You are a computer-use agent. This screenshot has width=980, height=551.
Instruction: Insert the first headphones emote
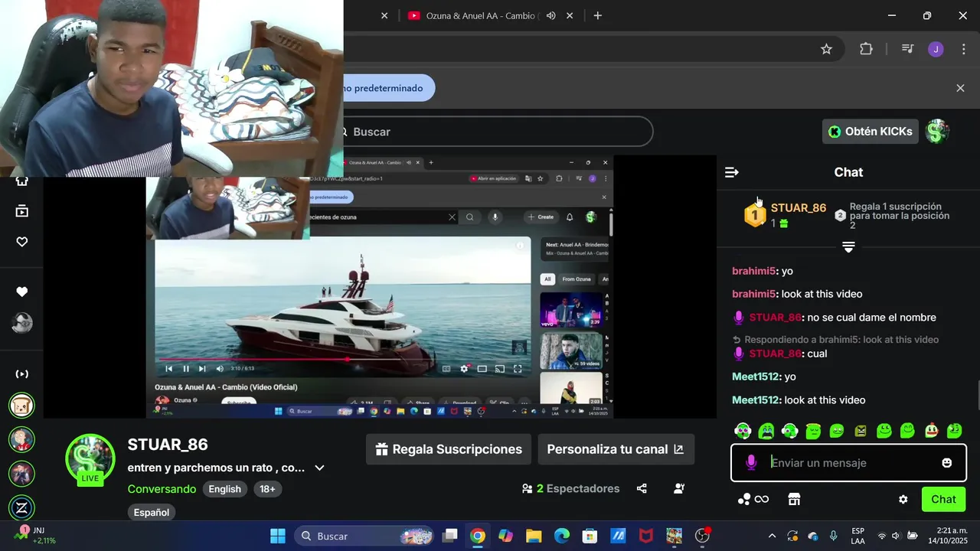point(743,431)
